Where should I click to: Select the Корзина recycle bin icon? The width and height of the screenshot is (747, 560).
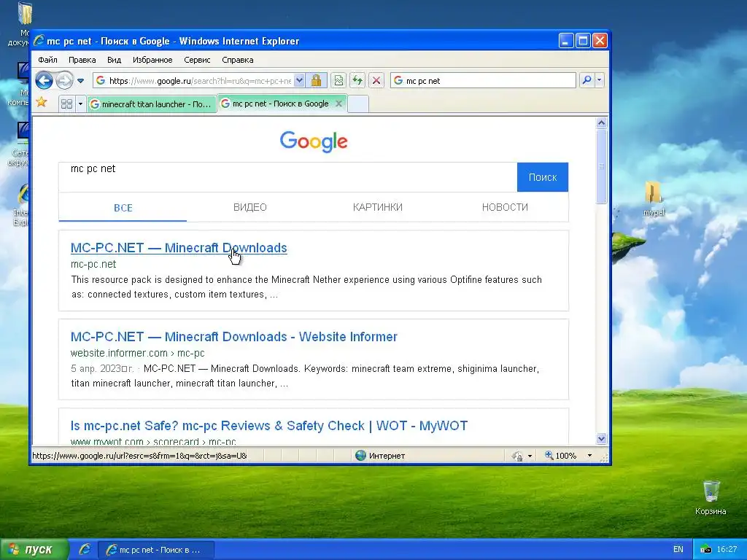711,497
